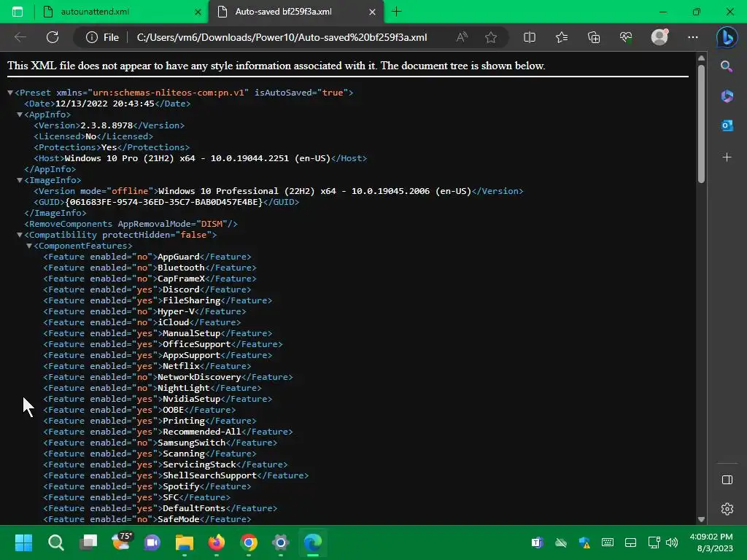Click the address bar URL field

[282, 37]
